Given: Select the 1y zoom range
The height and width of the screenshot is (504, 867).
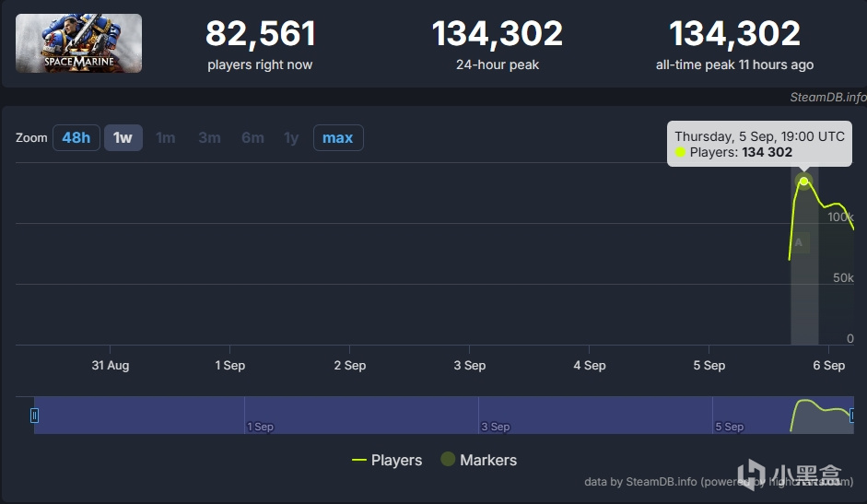Looking at the screenshot, I should click(x=291, y=138).
